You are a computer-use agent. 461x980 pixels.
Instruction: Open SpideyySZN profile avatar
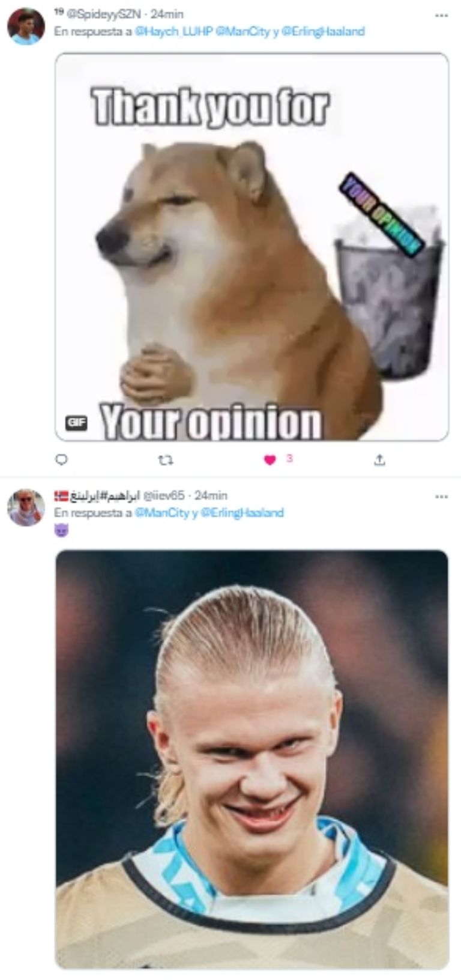26,27
